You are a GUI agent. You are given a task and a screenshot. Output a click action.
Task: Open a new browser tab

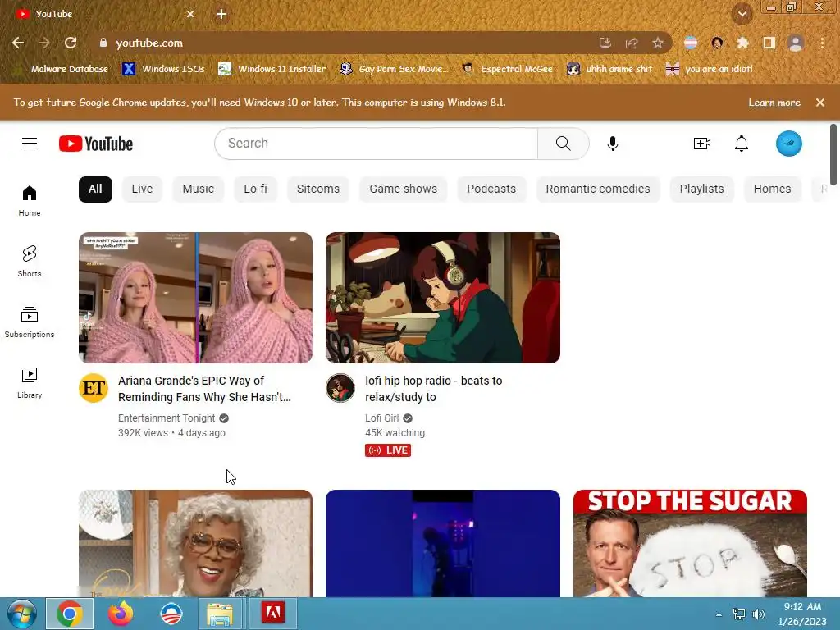pyautogui.click(x=221, y=14)
